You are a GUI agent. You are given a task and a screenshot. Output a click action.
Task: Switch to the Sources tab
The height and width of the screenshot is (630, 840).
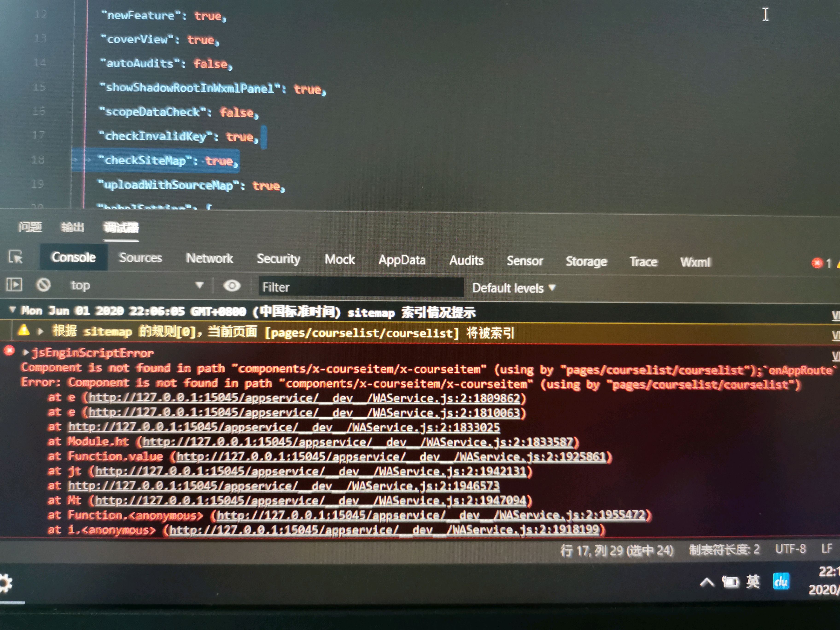pos(140,258)
